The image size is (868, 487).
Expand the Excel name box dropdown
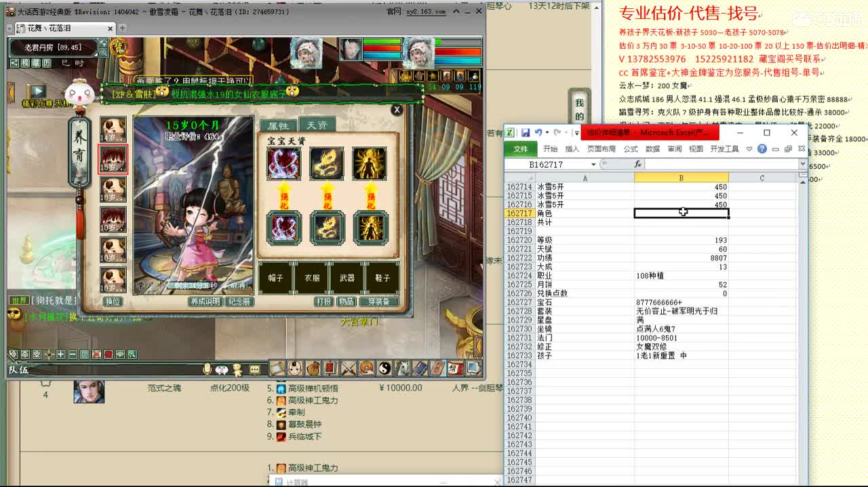pyautogui.click(x=593, y=164)
